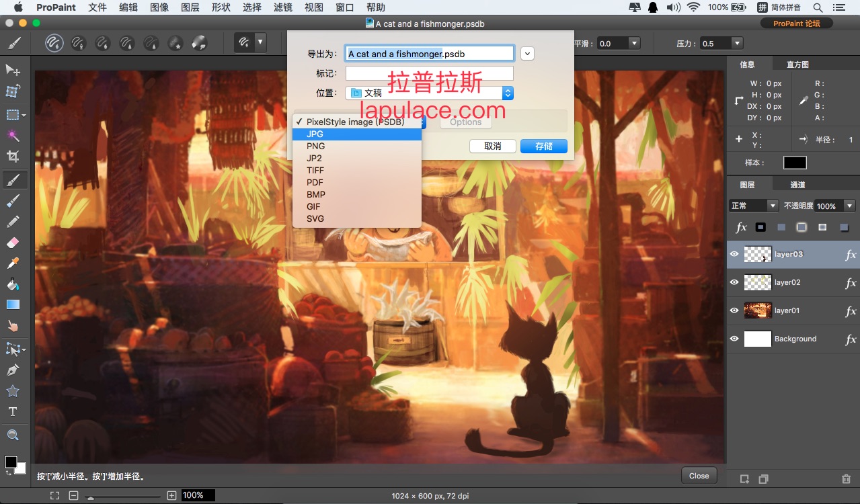Viewport: 860px width, 504px height.
Task: Open the 正常 blend mode dropdown
Action: point(754,206)
